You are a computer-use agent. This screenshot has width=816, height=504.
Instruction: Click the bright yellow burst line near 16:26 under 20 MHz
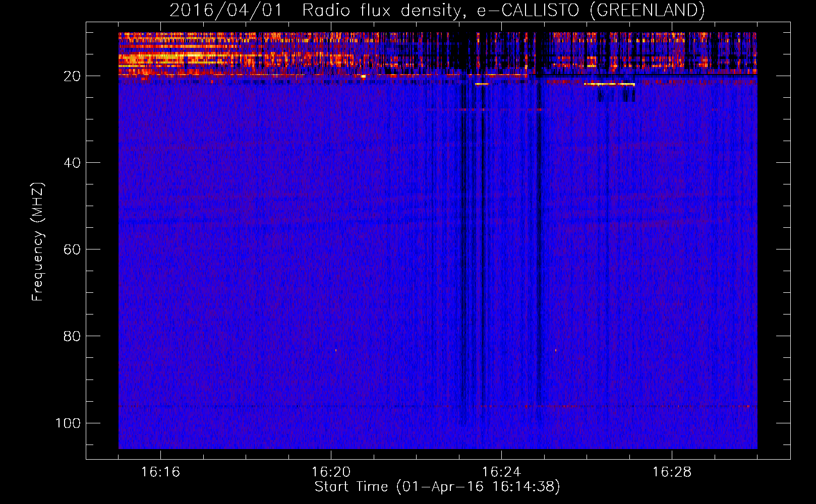[x=609, y=84]
